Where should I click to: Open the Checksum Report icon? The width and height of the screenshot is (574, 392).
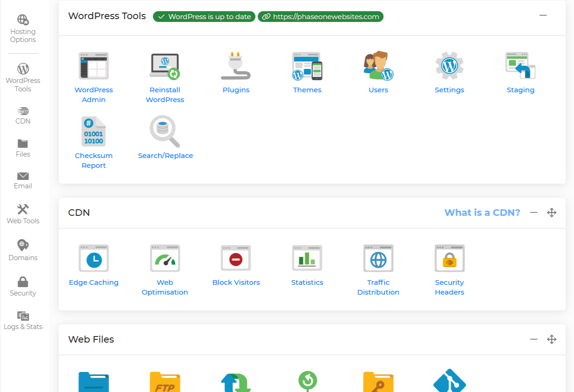tap(94, 132)
